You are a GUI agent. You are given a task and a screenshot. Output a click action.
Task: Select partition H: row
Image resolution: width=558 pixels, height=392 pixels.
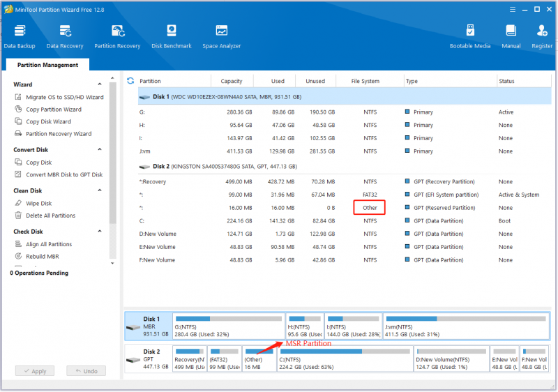(x=345, y=126)
